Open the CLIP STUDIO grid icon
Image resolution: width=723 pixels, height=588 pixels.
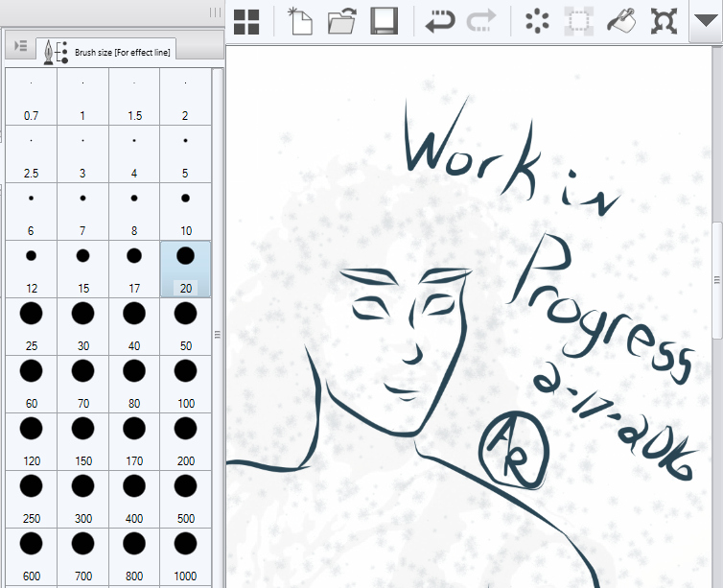click(246, 22)
